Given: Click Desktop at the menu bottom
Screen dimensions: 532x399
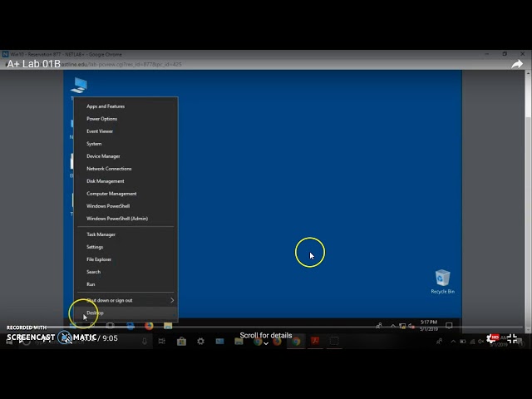Looking at the screenshot, I should coord(126,313).
